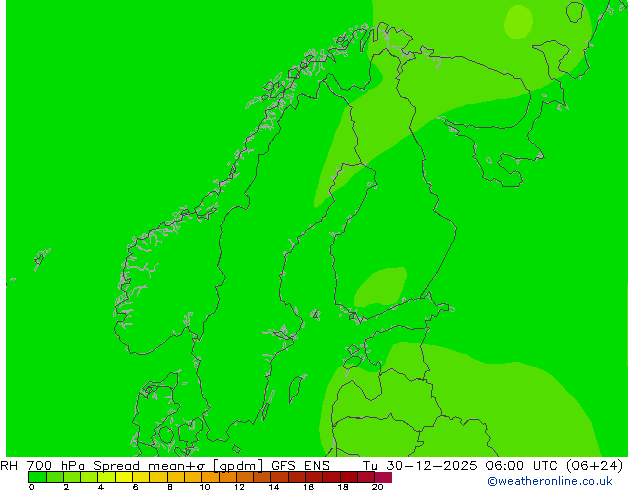
Task: Click the '[gpdm]' unit label
Action: pos(238,466)
